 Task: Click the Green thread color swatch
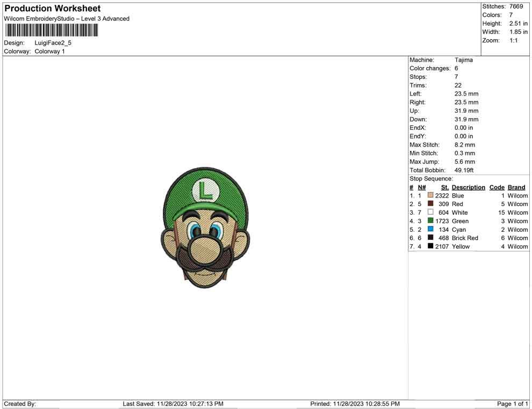430,221
